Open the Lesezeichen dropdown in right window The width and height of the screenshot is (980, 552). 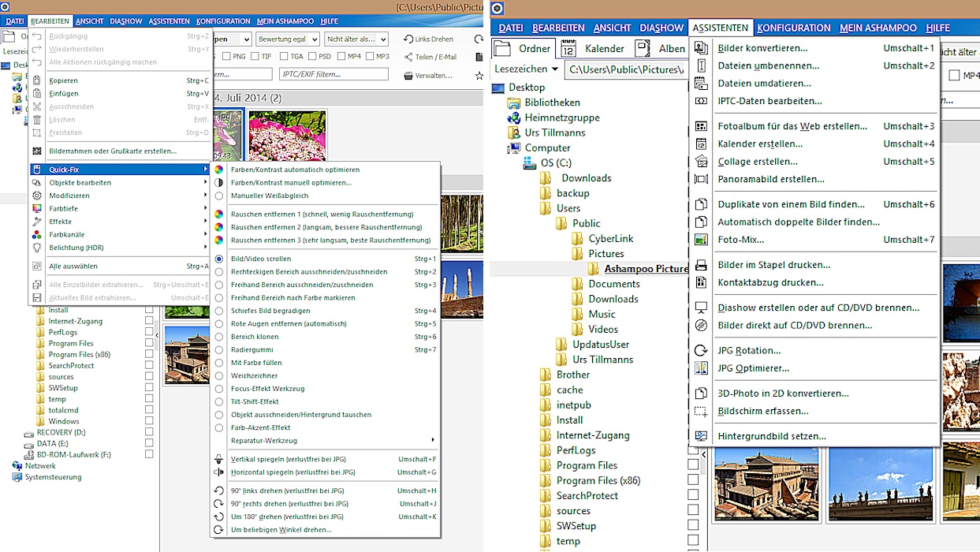[x=527, y=69]
